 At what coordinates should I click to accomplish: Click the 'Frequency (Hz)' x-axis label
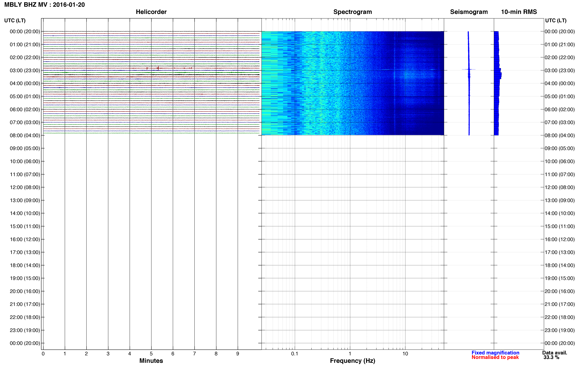click(352, 361)
